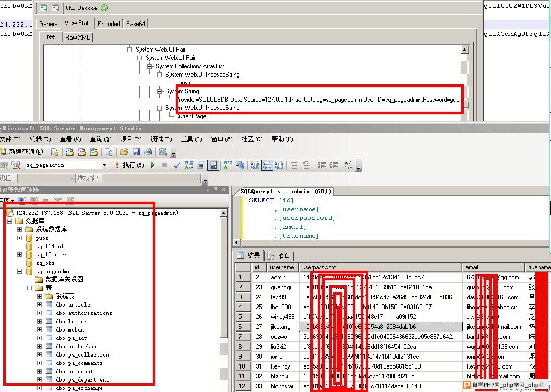Expand the dbo.article table node
Image resolution: width=551 pixels, height=392 pixels.
39,304
